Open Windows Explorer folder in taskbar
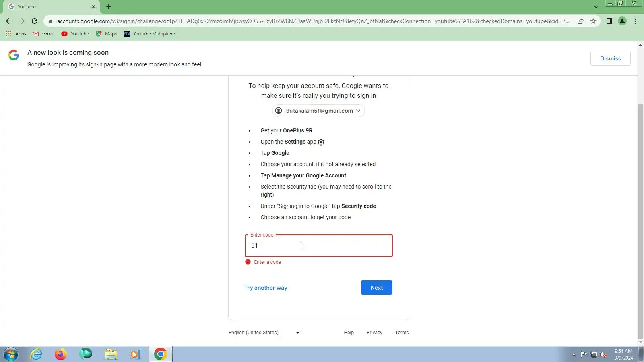Screen dimensions: 644x362 tap(110, 354)
